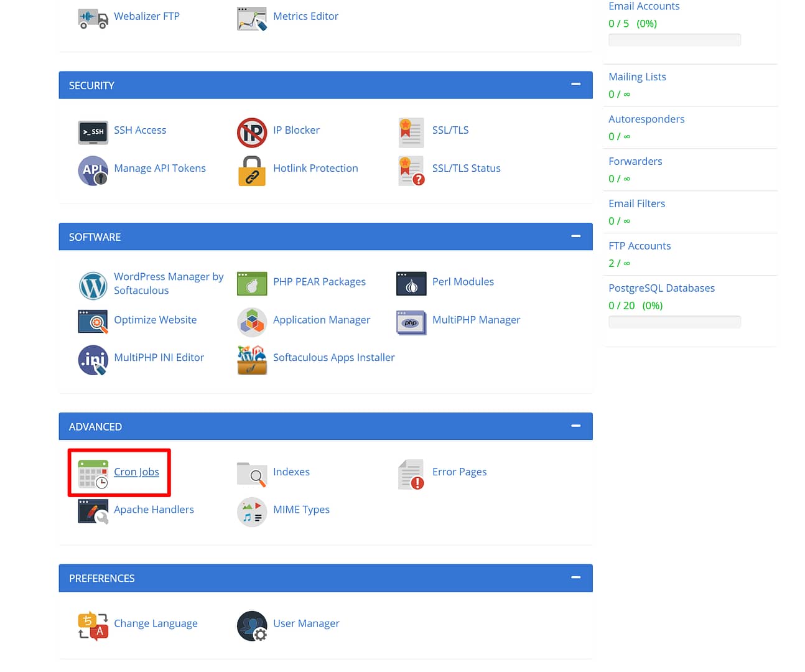Click the MultiPHP Manager php icon
Viewport: 805px width, 672px height.
click(x=411, y=322)
